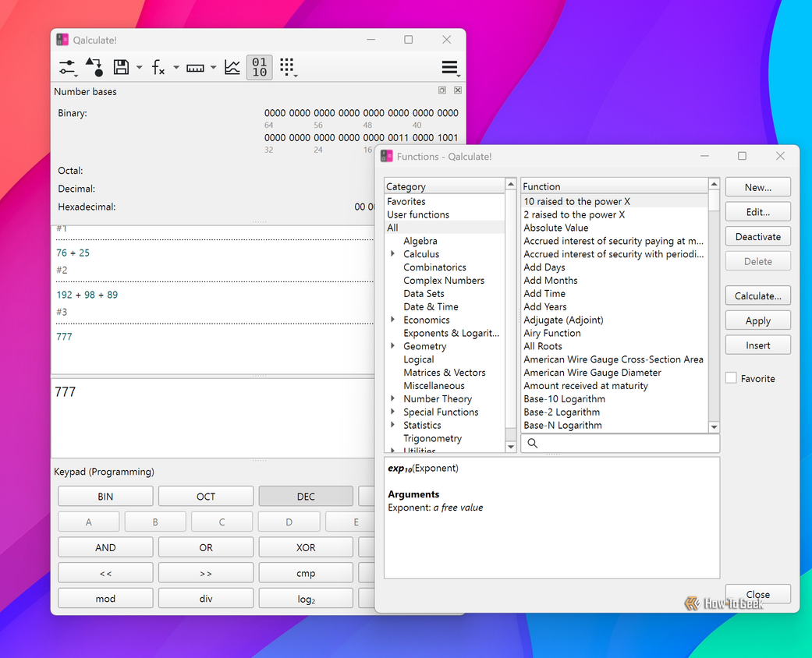Click the Edit... button

(758, 212)
